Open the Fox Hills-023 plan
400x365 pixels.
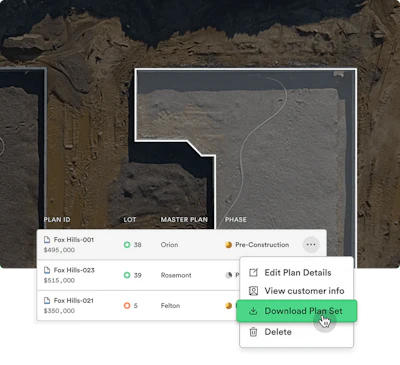point(74,270)
